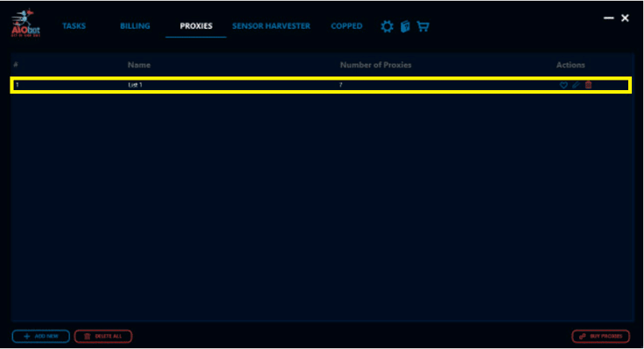This screenshot has height=349, width=644.
Task: Open the settings gear icon
Action: (387, 27)
